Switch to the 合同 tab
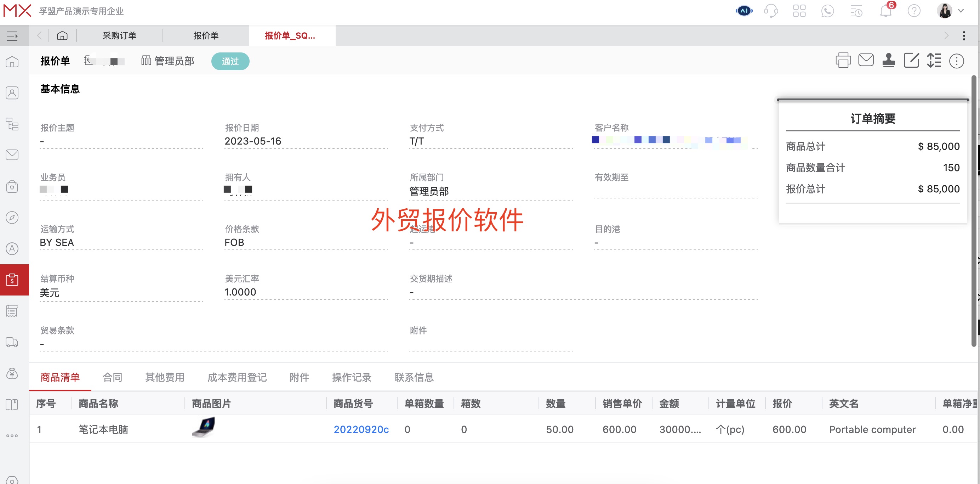980x484 pixels. point(112,377)
